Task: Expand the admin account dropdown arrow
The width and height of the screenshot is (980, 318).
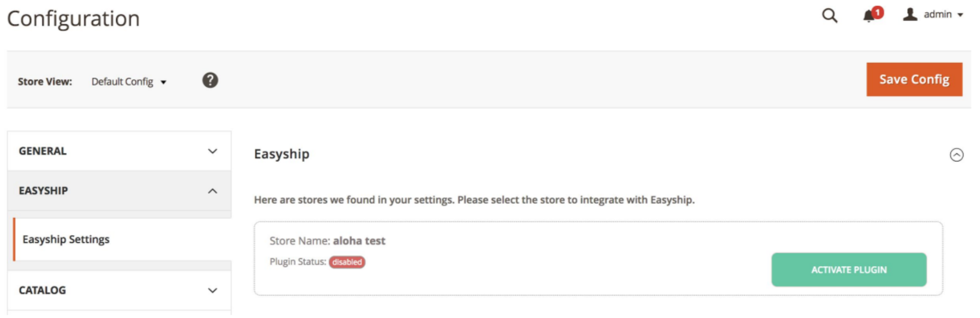Action: (x=960, y=15)
